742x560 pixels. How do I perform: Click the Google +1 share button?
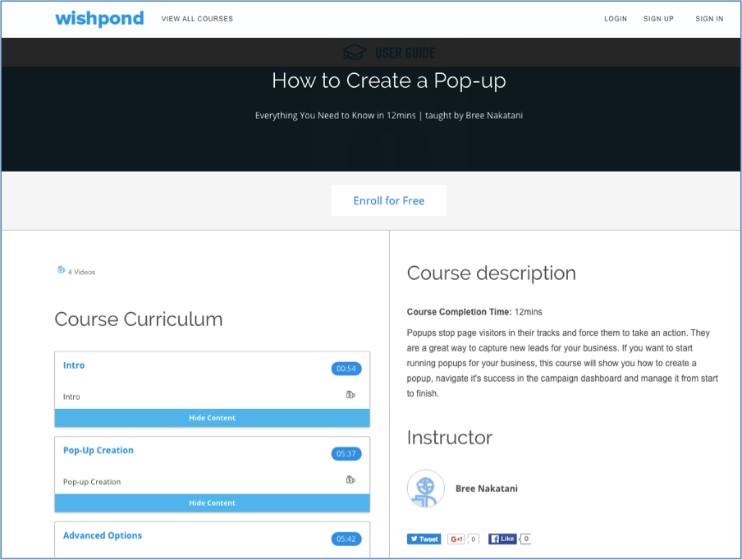pos(456,539)
